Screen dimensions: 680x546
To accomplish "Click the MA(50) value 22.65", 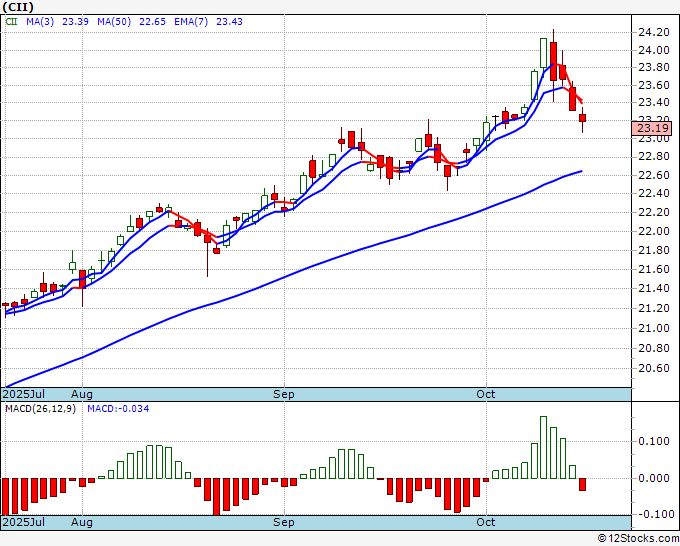I will [152, 22].
